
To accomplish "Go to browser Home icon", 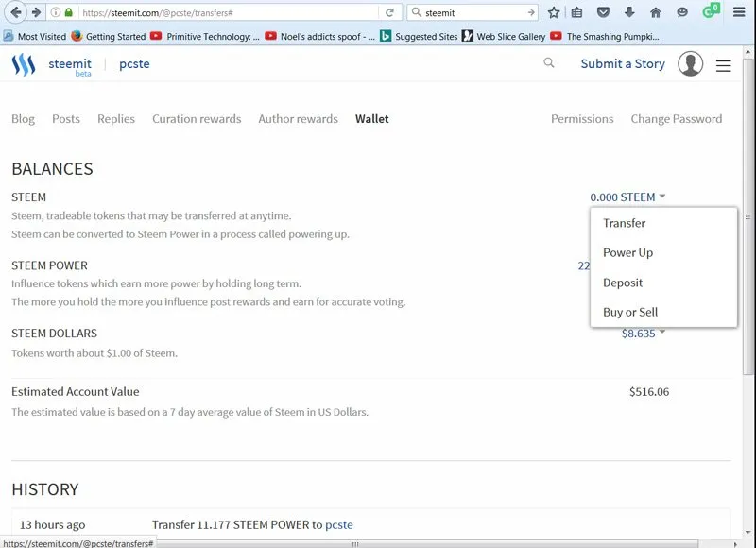I will pyautogui.click(x=656, y=12).
